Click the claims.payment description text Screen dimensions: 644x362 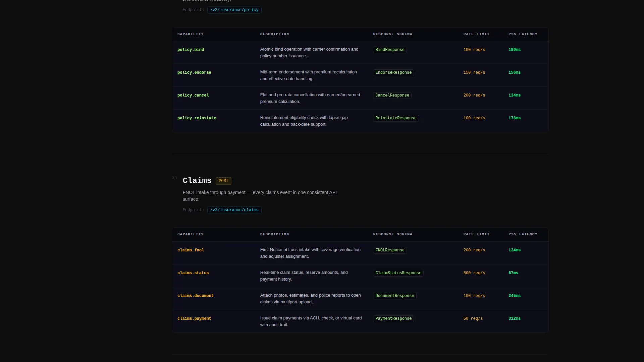[x=311, y=321]
